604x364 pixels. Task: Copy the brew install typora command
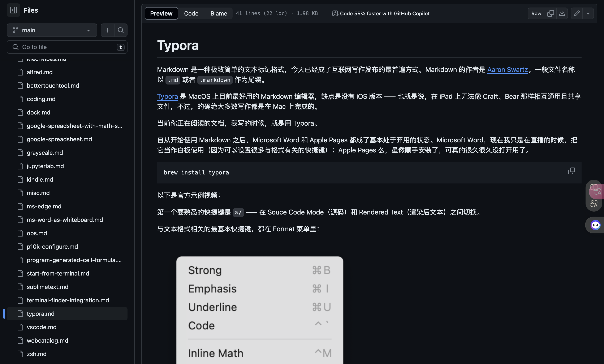click(x=571, y=171)
